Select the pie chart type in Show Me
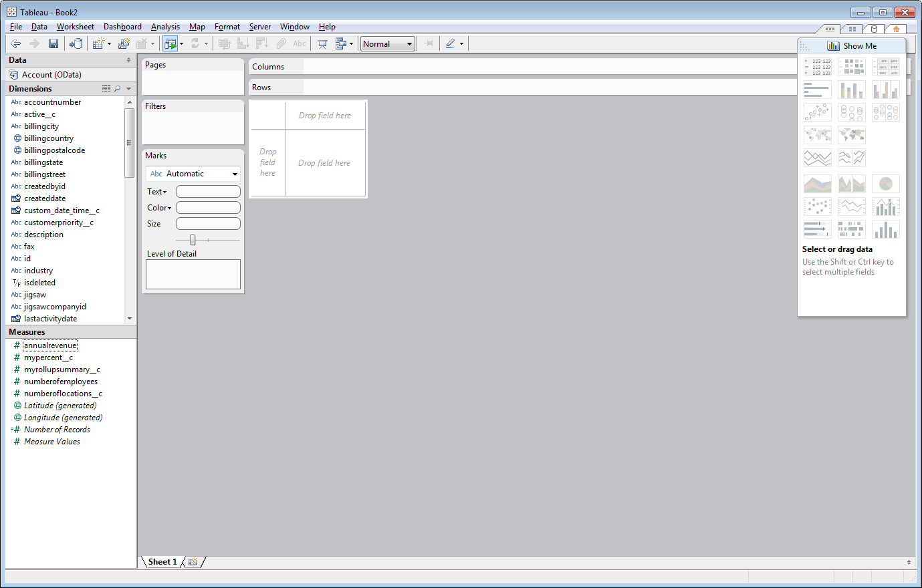 click(886, 183)
